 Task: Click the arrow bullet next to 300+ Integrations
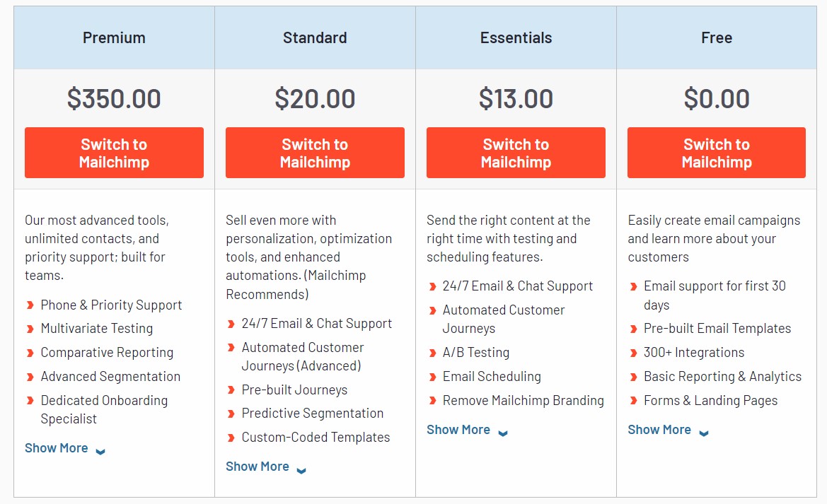point(635,352)
